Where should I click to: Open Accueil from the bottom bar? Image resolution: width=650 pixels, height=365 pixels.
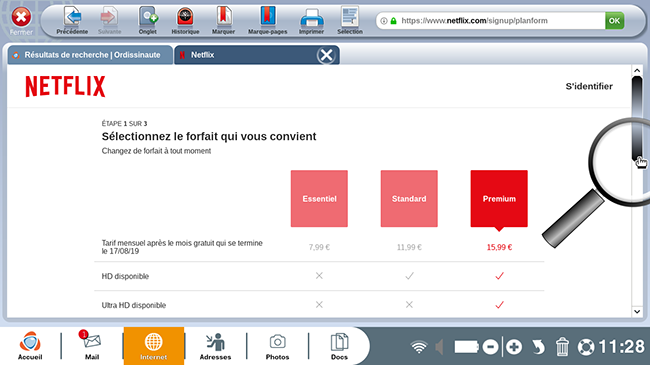click(x=30, y=346)
